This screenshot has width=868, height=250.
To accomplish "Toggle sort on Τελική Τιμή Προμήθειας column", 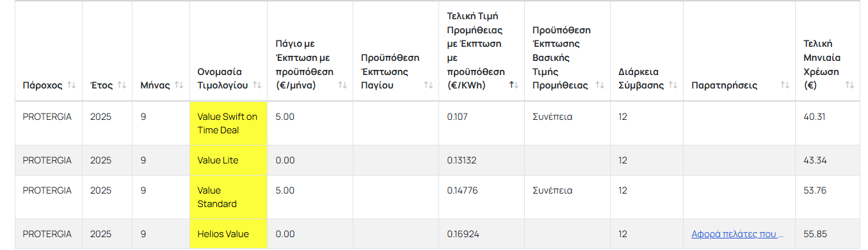I will pyautogui.click(x=514, y=85).
